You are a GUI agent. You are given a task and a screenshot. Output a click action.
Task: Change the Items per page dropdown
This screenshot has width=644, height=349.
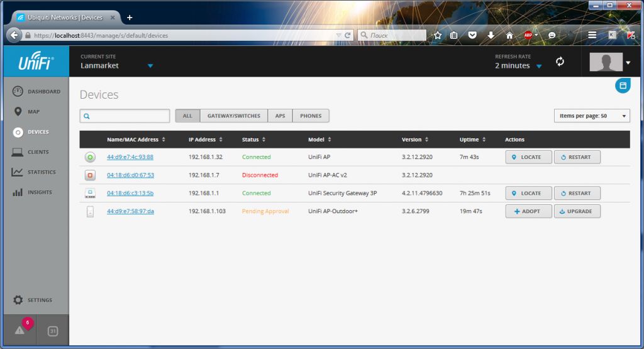[x=592, y=116]
